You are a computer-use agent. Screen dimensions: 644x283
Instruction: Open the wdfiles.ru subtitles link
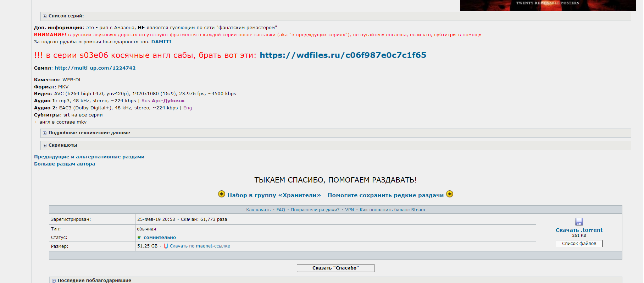pos(343,55)
